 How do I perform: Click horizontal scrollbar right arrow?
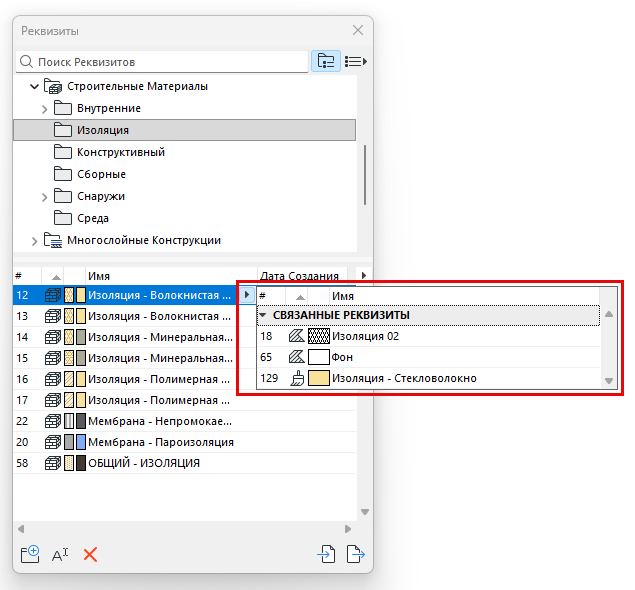[347, 529]
